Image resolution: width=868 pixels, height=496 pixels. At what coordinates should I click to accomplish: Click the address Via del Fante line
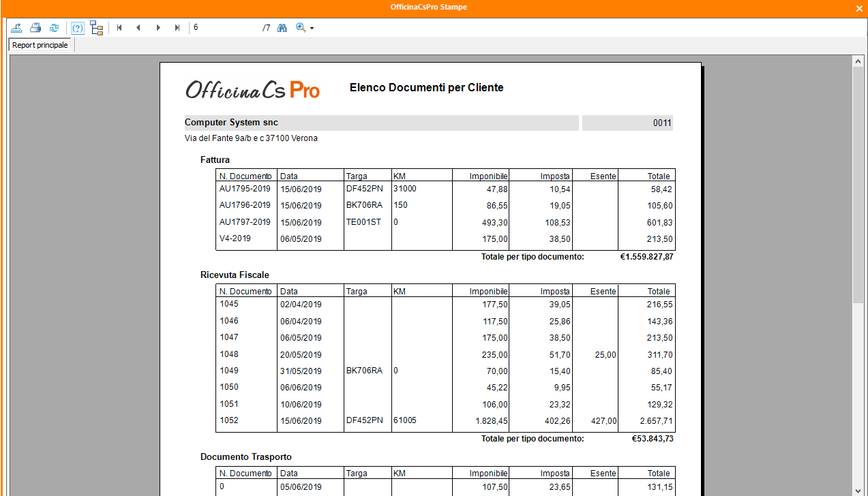click(251, 138)
